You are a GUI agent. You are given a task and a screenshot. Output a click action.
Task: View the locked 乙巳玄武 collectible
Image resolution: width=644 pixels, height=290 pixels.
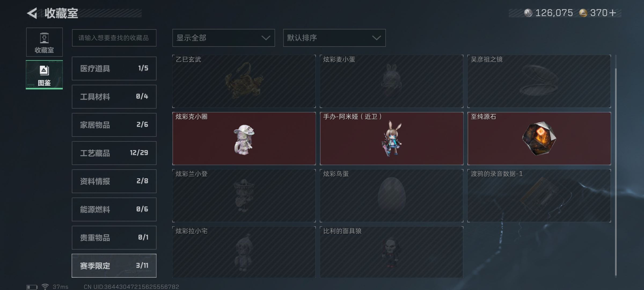point(244,81)
